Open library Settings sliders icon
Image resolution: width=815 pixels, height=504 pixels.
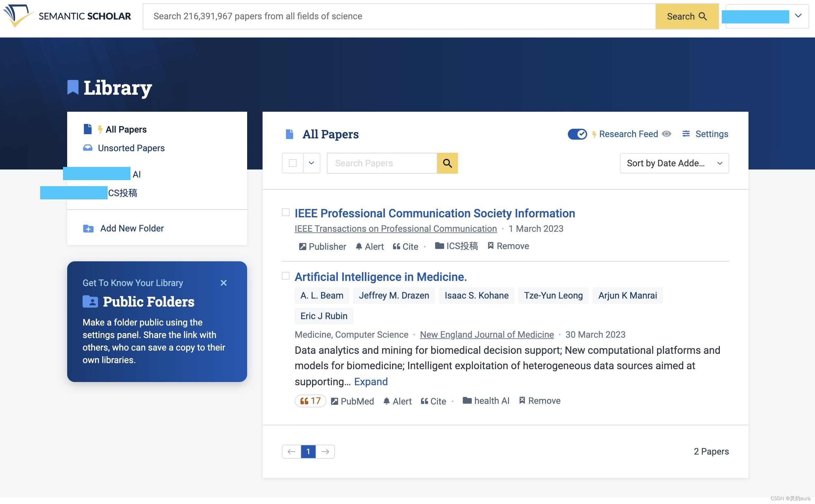(686, 134)
